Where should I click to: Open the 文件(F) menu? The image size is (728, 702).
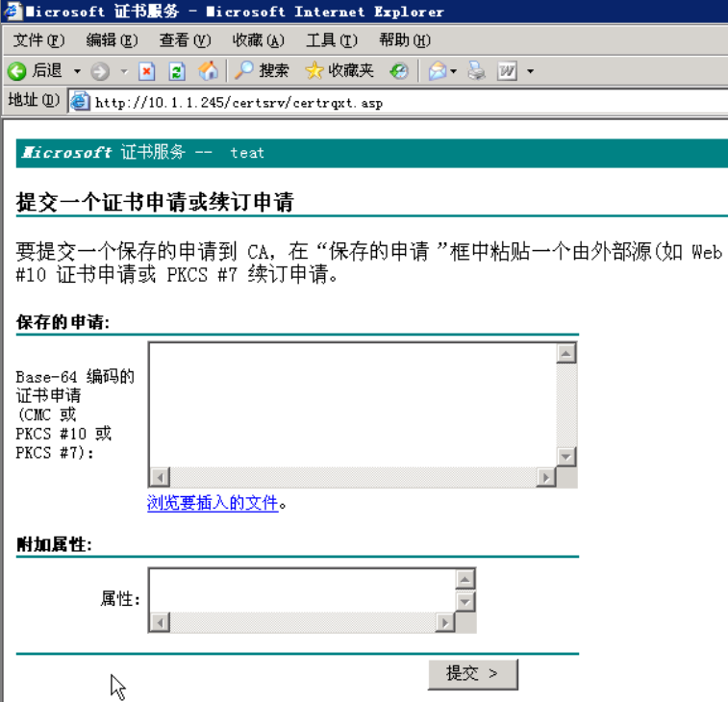click(x=38, y=40)
